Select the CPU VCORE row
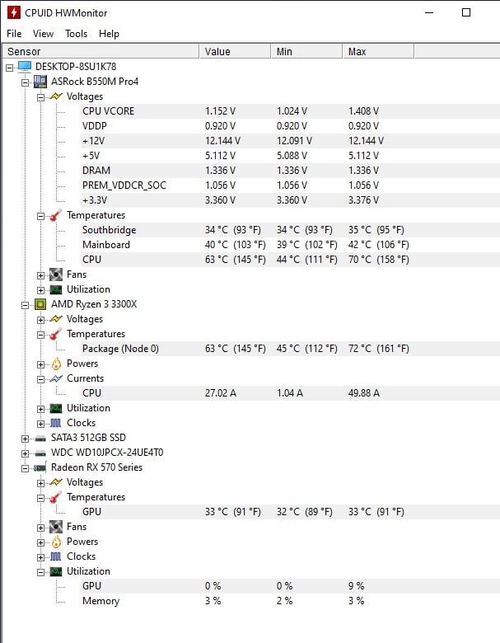 (290, 111)
